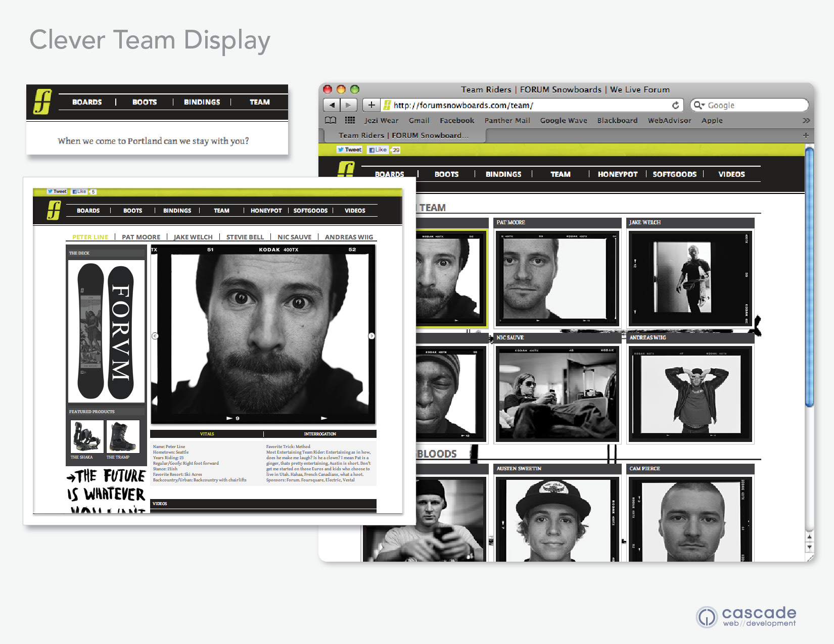
Task: Select the PETER LINE rider tab
Action: pyautogui.click(x=90, y=237)
